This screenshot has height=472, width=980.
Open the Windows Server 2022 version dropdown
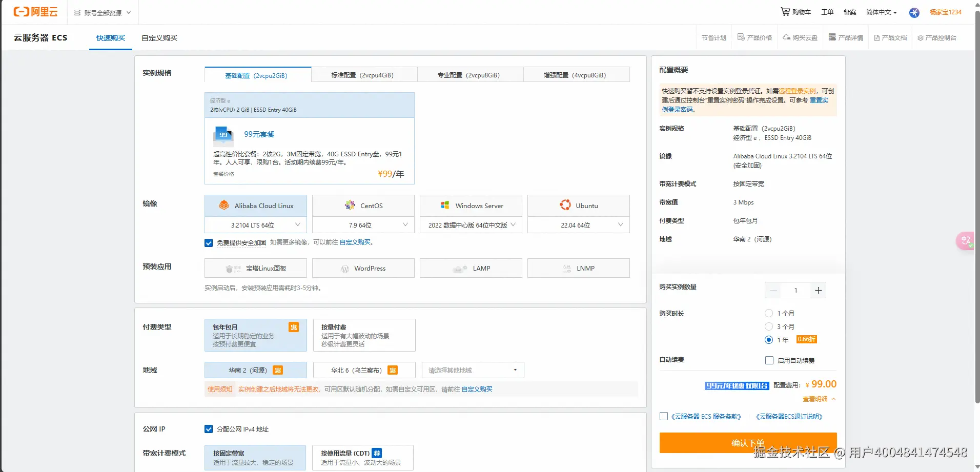click(471, 225)
